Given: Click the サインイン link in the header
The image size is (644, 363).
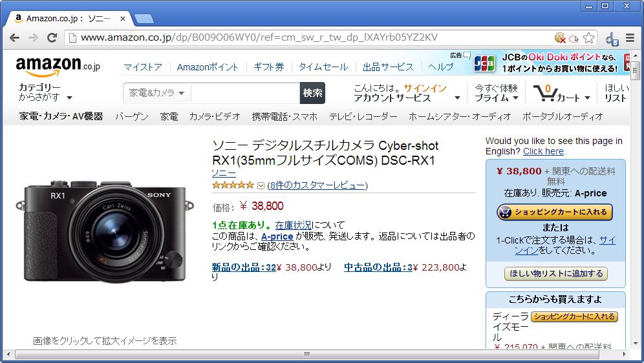Looking at the screenshot, I should pos(425,88).
